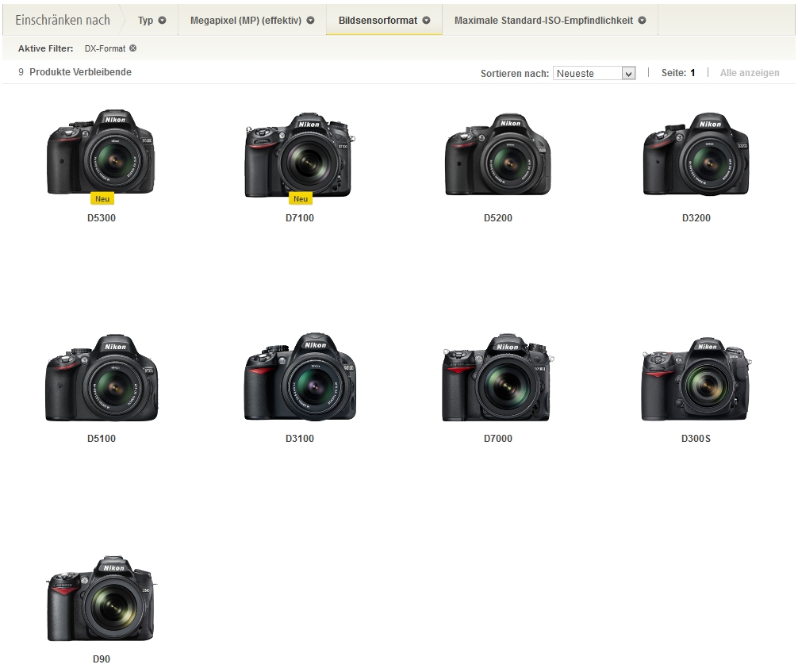The height and width of the screenshot is (672, 798).
Task: Open the D3100 camera image
Action: 300,377
